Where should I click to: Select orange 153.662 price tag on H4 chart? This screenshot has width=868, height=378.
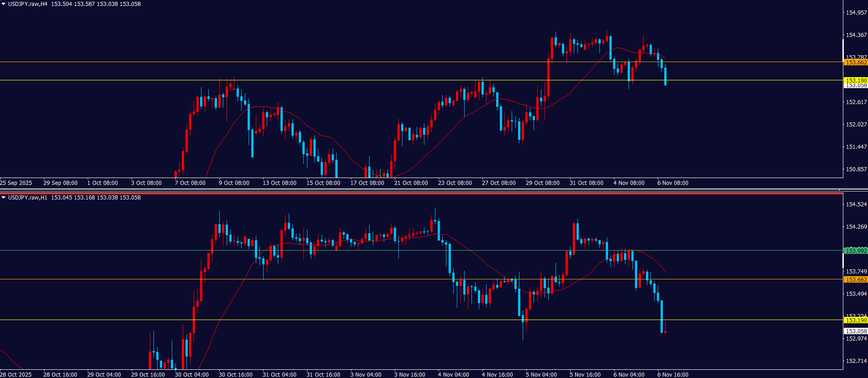click(855, 63)
